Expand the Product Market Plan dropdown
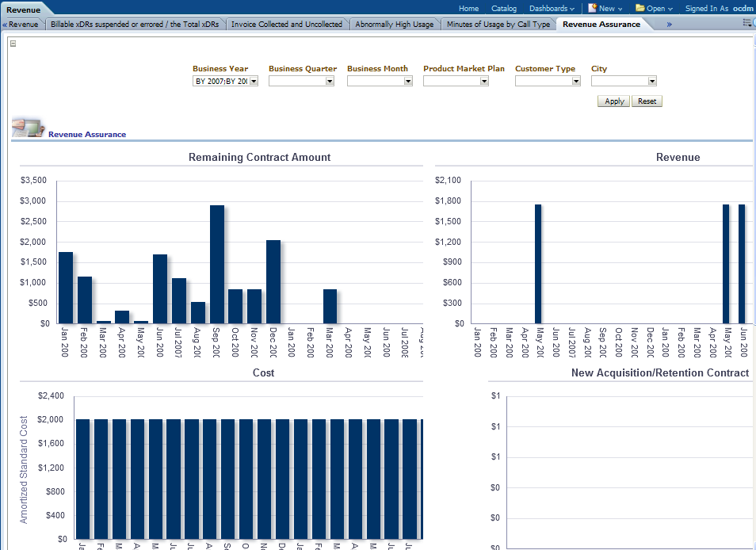 click(x=484, y=81)
